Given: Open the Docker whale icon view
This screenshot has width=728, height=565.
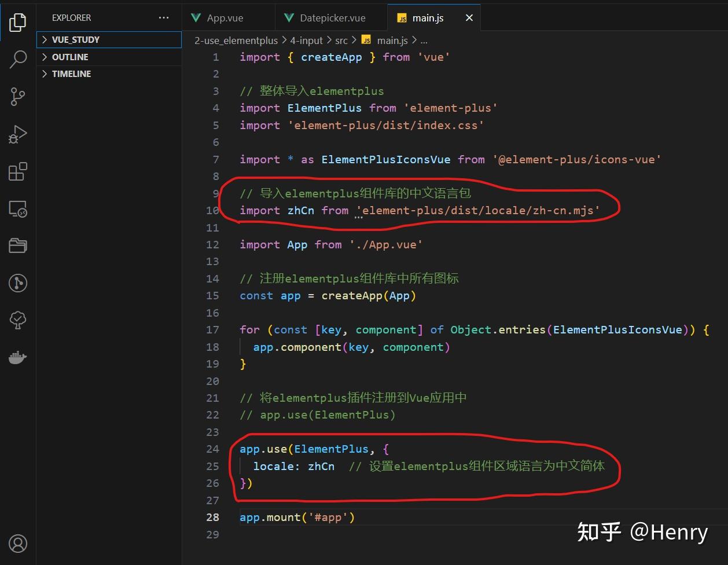Looking at the screenshot, I should 18,357.
